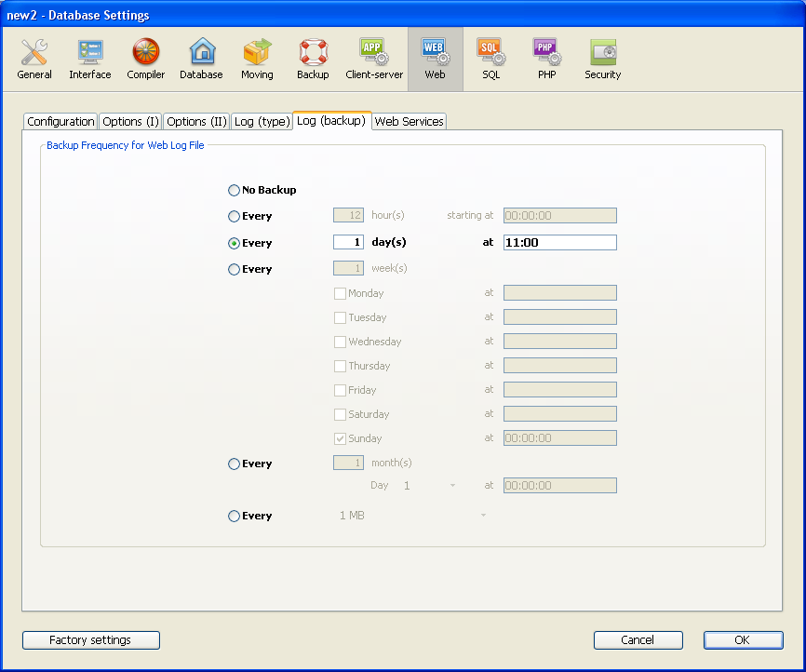Click the Factory settings button
806x672 pixels.
point(90,640)
